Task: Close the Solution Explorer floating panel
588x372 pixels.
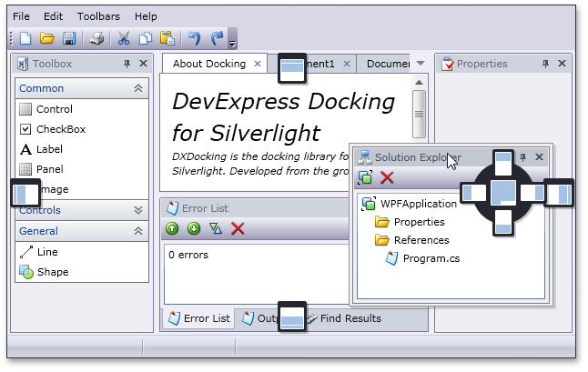Action: pos(539,157)
